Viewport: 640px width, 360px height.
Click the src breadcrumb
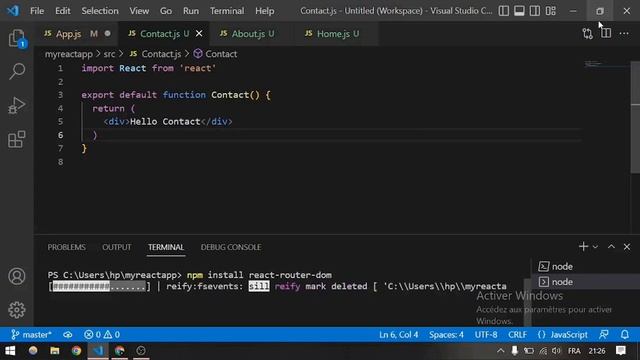click(x=109, y=54)
